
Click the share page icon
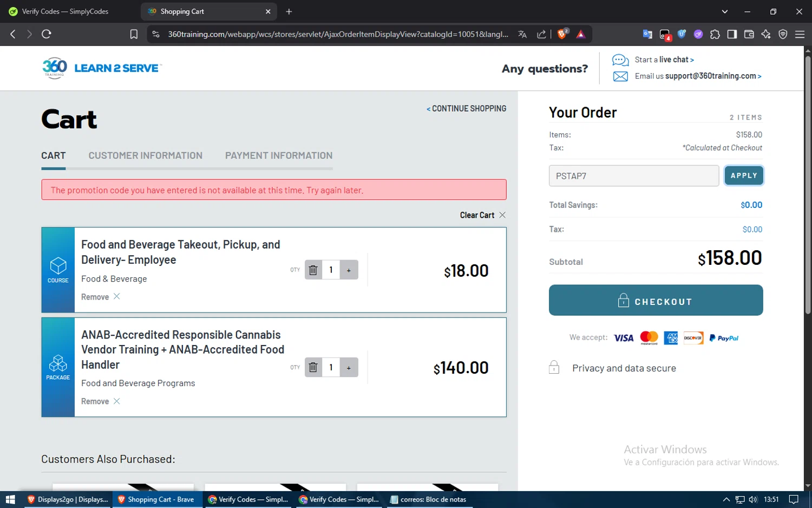click(541, 34)
